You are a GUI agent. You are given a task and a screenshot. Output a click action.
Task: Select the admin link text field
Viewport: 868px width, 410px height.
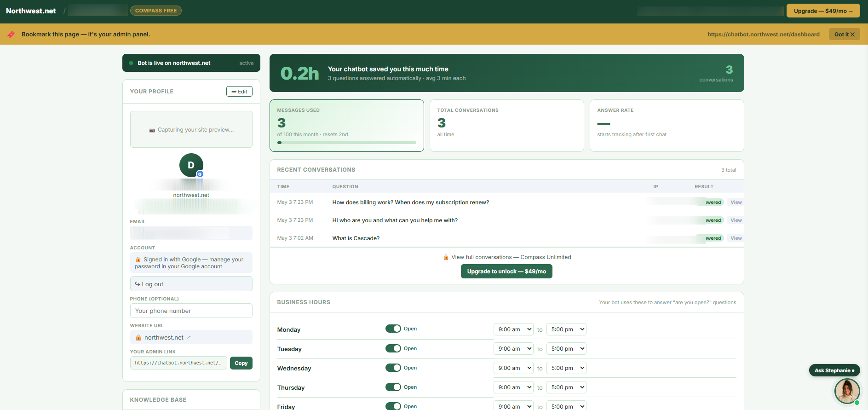point(178,363)
